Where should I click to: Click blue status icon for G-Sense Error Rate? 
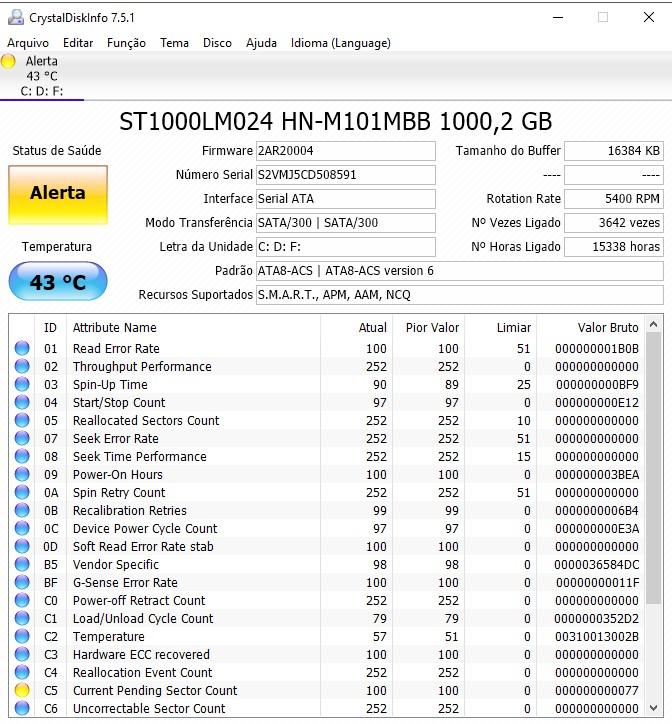(x=22, y=583)
